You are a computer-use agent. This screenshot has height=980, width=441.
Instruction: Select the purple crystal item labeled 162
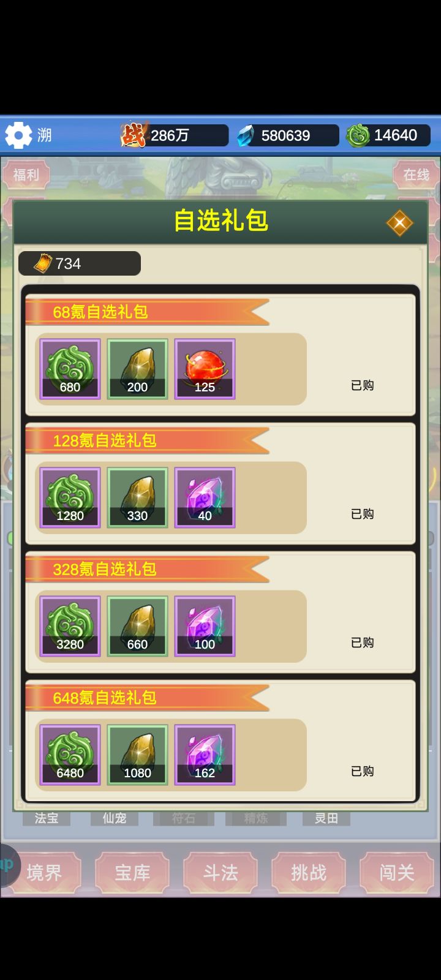205,755
